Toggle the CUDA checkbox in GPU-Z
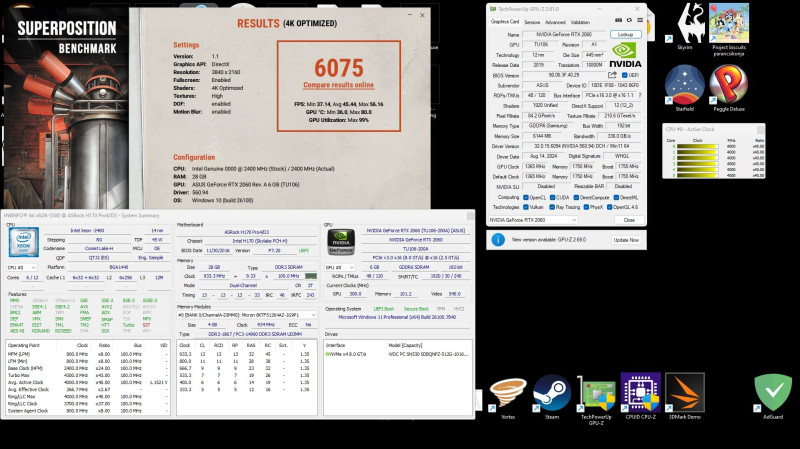 (x=552, y=197)
